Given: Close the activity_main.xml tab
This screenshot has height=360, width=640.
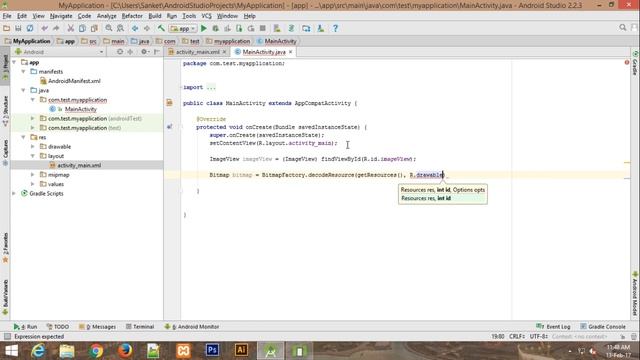Looking at the screenshot, I should tap(224, 52).
